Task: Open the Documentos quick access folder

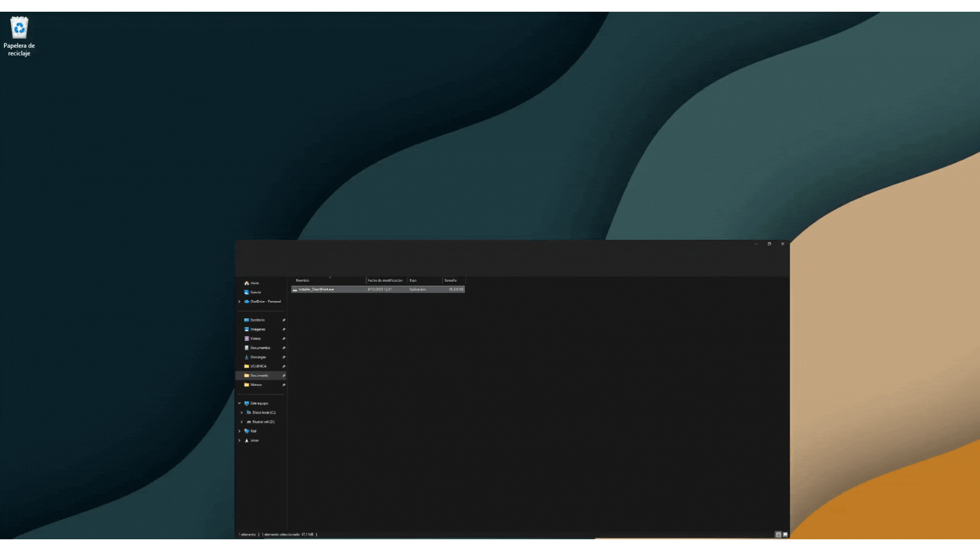Action: pyautogui.click(x=260, y=348)
